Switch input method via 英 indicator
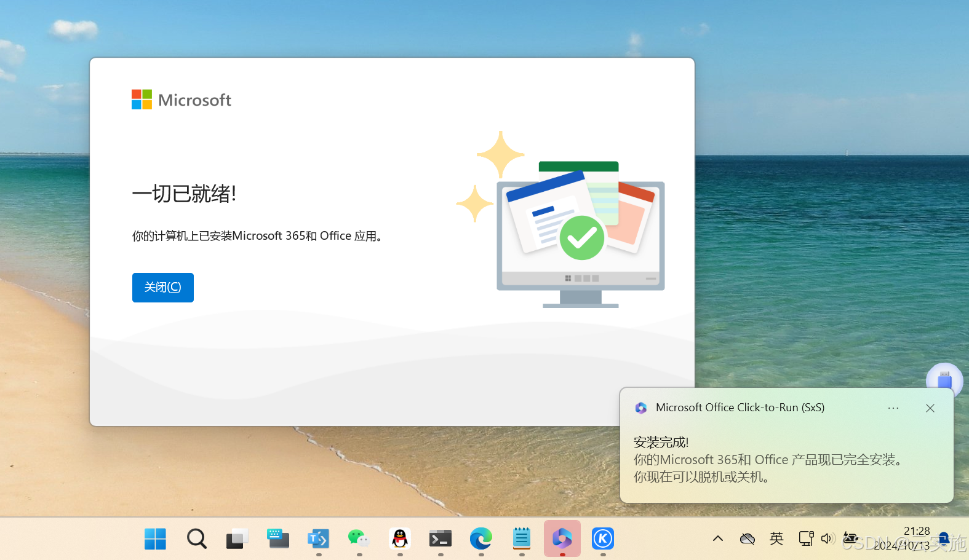 776,539
